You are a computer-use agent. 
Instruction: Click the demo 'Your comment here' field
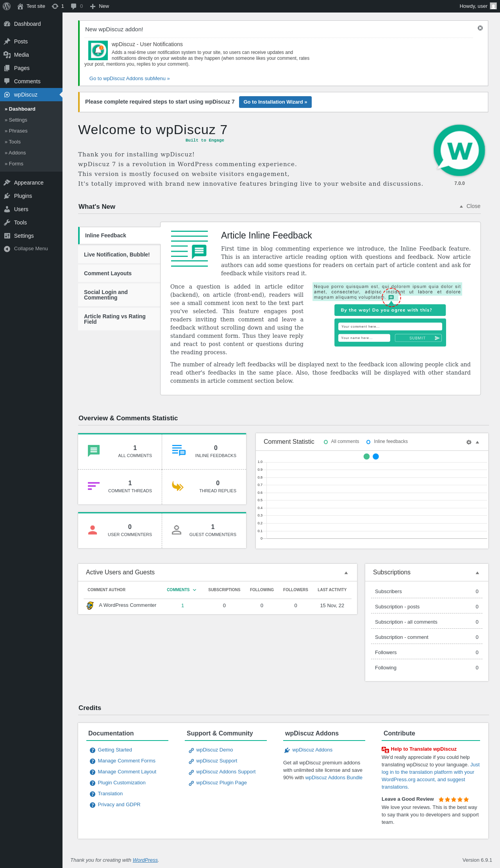390,326
